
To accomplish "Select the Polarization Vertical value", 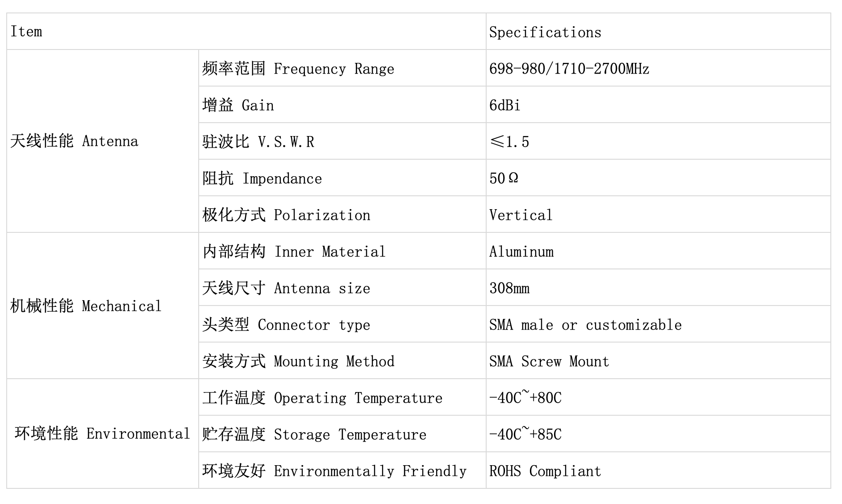I will click(x=521, y=215).
